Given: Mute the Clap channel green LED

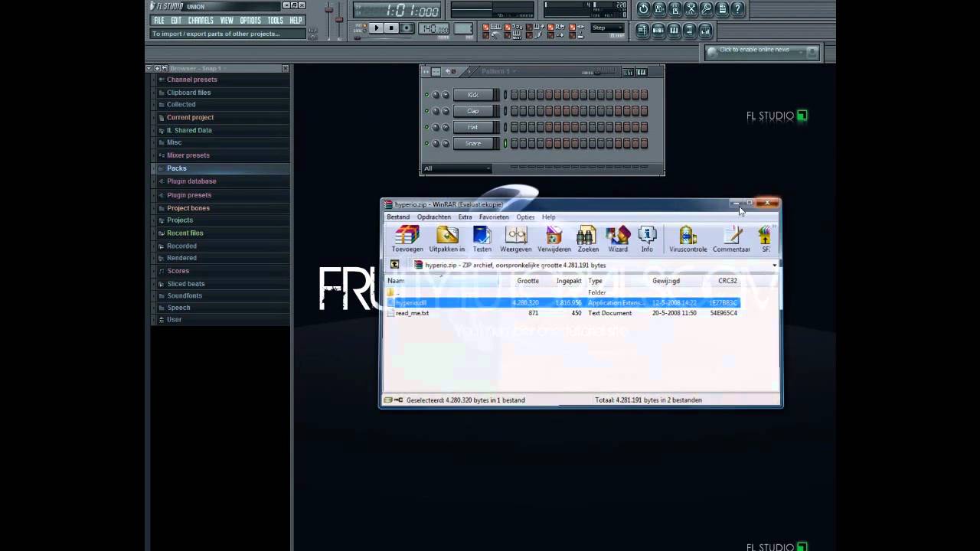Looking at the screenshot, I should [x=426, y=111].
